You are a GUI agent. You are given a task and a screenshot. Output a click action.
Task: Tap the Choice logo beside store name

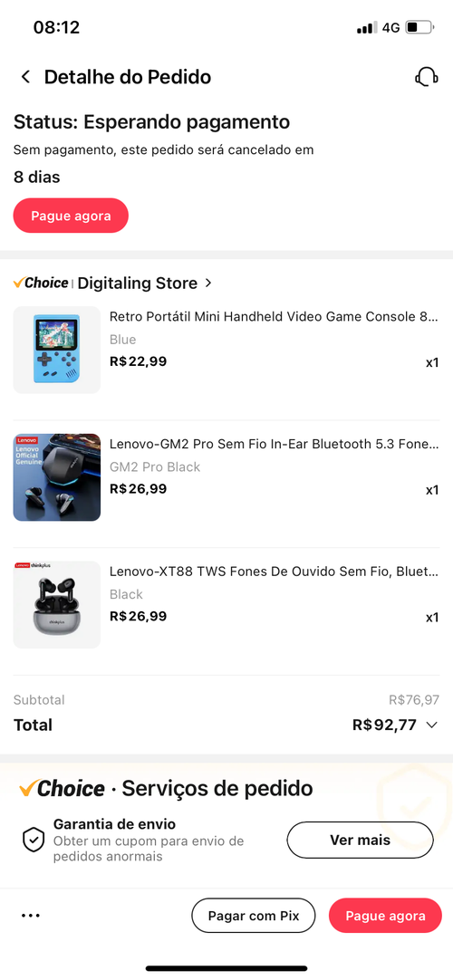pos(41,283)
